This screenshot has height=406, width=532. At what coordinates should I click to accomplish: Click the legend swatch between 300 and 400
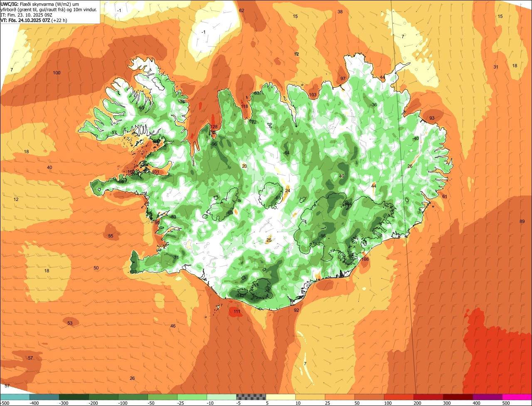458,396
